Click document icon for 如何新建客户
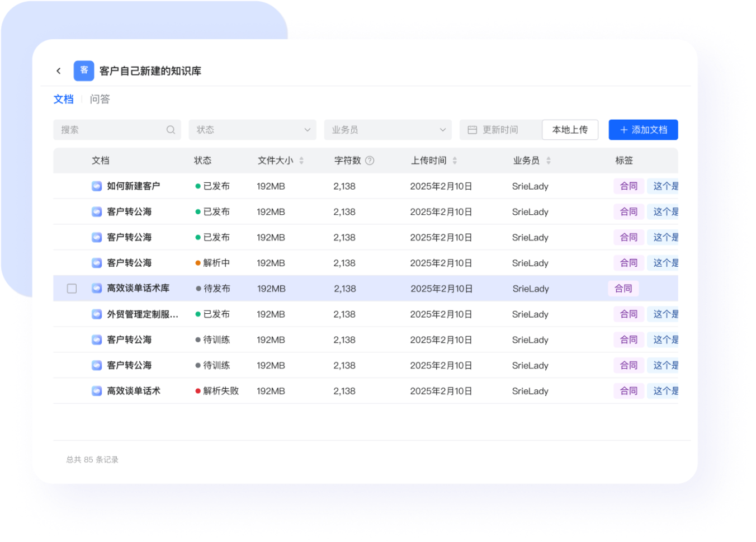Image resolution: width=756 pixels, height=542 pixels. coord(97,186)
